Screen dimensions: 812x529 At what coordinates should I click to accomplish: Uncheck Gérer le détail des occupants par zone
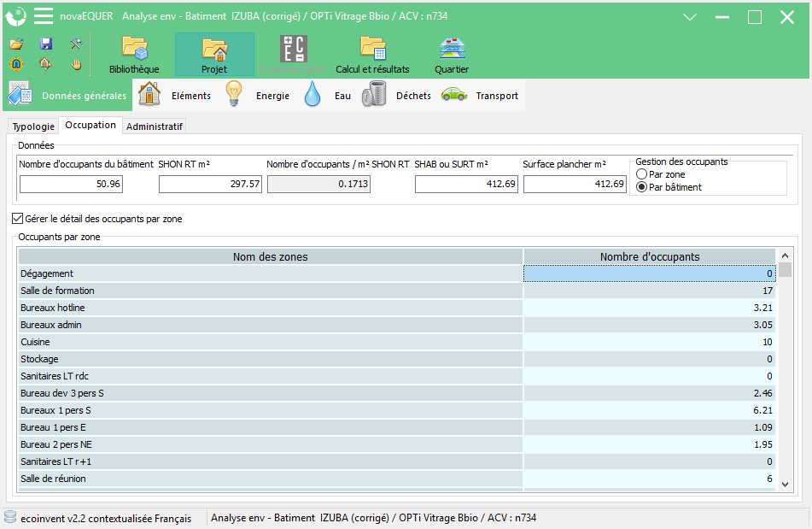click(18, 219)
